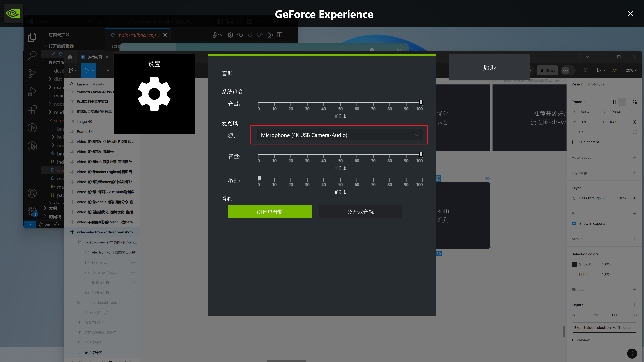The image size is (644, 362).
Task: Click the split editor icon in VS Code
Action: point(279,35)
